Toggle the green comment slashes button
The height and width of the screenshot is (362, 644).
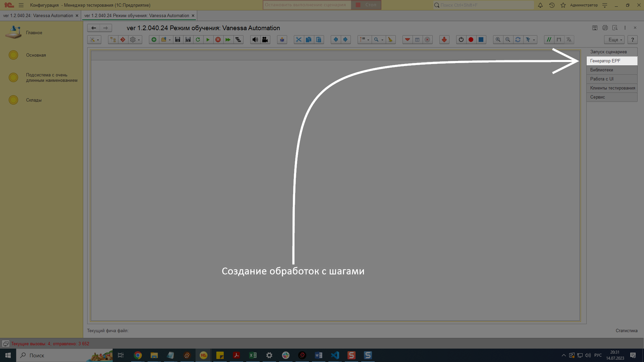pyautogui.click(x=549, y=40)
